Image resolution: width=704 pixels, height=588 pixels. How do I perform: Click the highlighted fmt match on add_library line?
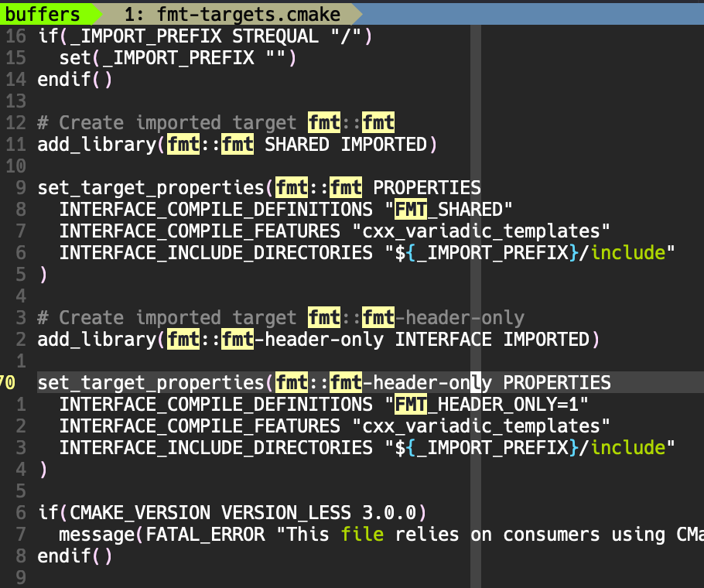(x=183, y=144)
